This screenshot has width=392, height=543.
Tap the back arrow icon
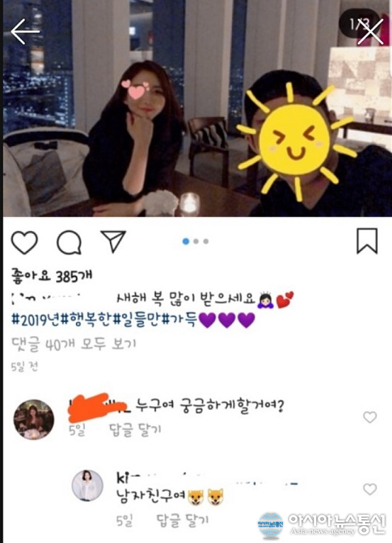coord(25,31)
